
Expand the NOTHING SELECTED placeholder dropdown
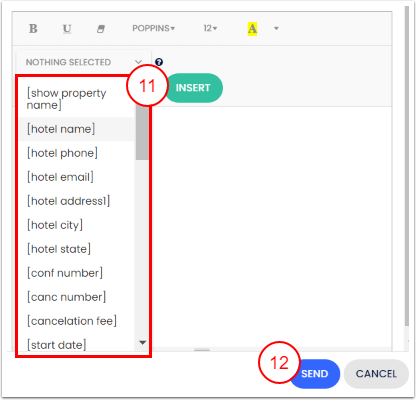84,62
